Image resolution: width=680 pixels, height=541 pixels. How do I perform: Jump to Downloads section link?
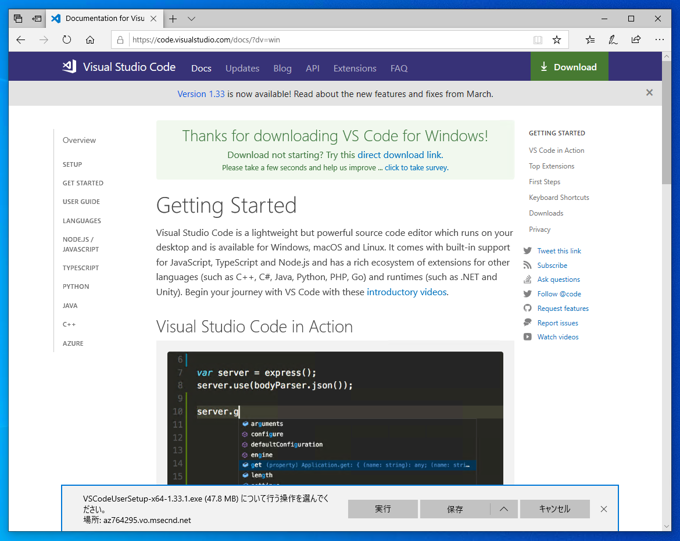pos(546,213)
